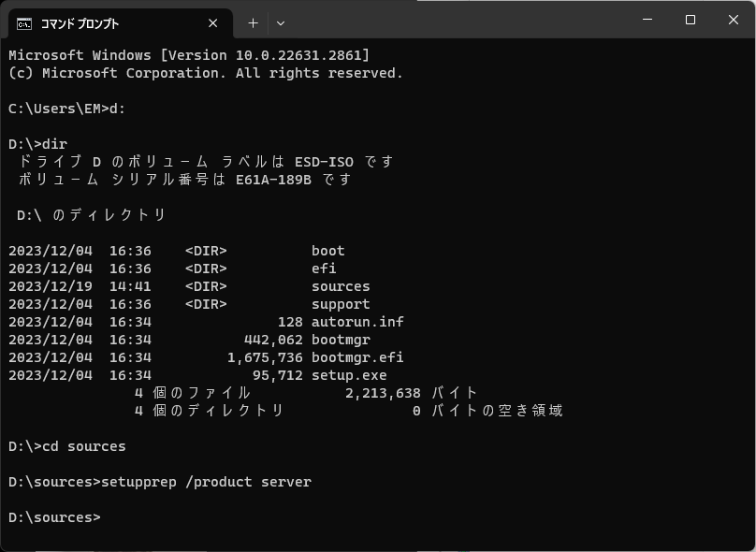Click the 'setupprep /product server' command
The height and width of the screenshot is (552, 756).
coord(206,482)
